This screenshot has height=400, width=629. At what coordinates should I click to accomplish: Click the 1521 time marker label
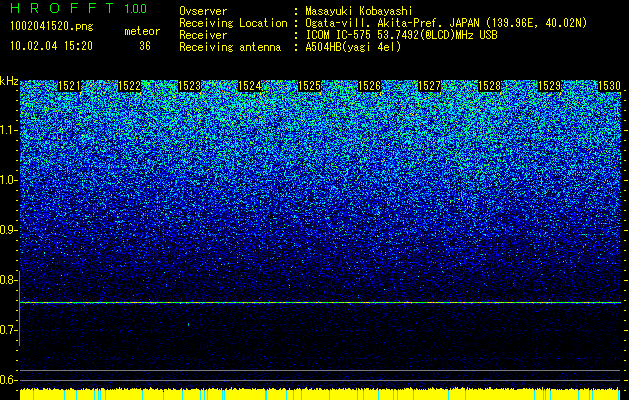(69, 86)
